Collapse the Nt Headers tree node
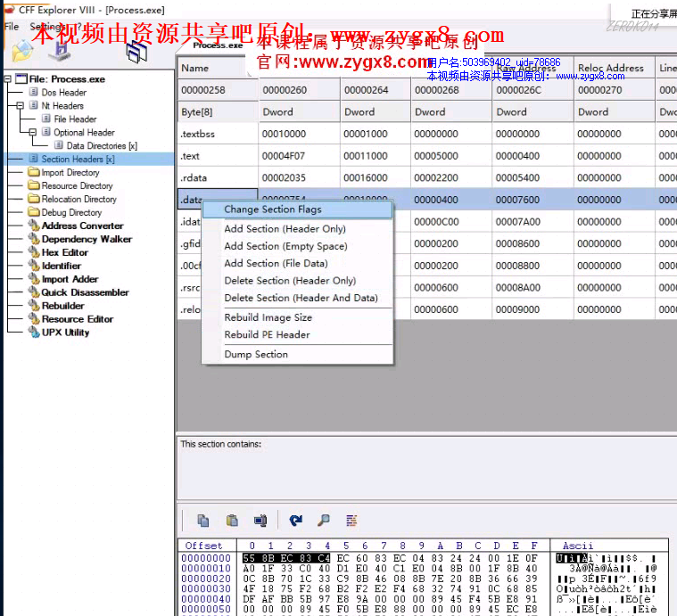Screen dimensions: 677x616 [20, 105]
